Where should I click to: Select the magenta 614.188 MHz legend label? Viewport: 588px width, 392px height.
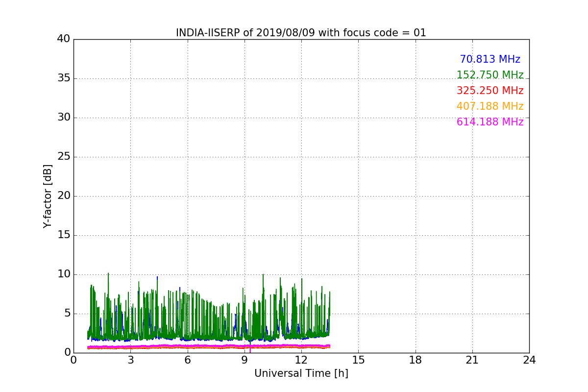pyautogui.click(x=490, y=122)
